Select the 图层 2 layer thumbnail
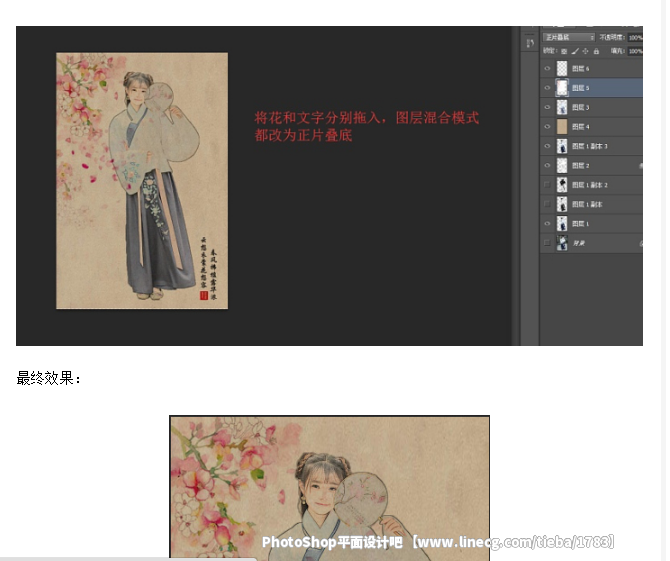This screenshot has width=670, height=561. coord(562,165)
